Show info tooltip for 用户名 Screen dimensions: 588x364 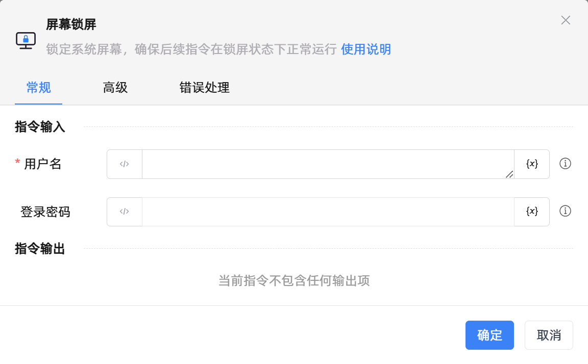[x=565, y=164]
